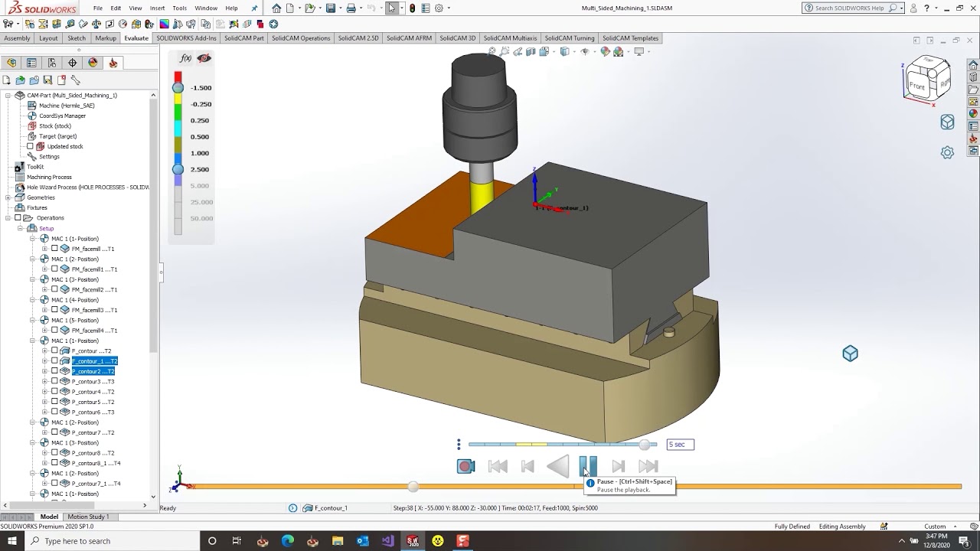
Task: Click the View Settings monitor icon
Action: coord(639,52)
